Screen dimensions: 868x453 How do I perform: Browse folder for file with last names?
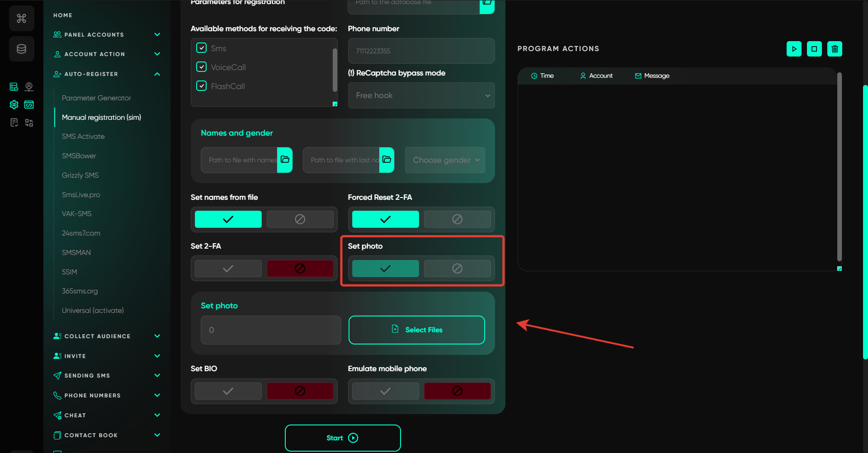coord(387,160)
